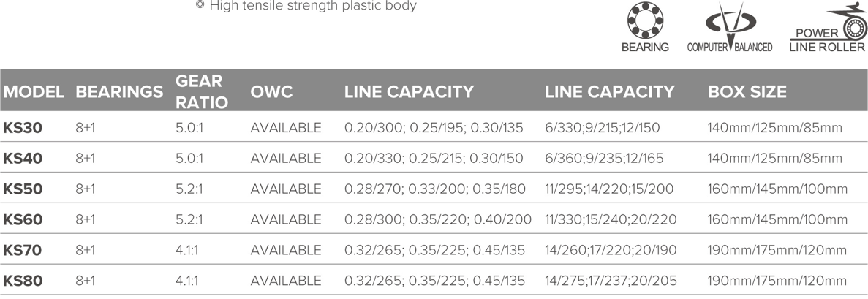Select the BOX SIZE column header

click(x=747, y=92)
